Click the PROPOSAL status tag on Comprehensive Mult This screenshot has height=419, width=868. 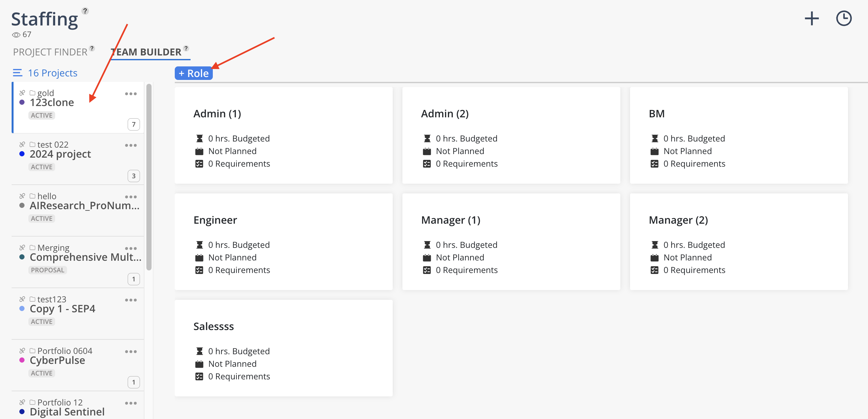pyautogui.click(x=47, y=270)
